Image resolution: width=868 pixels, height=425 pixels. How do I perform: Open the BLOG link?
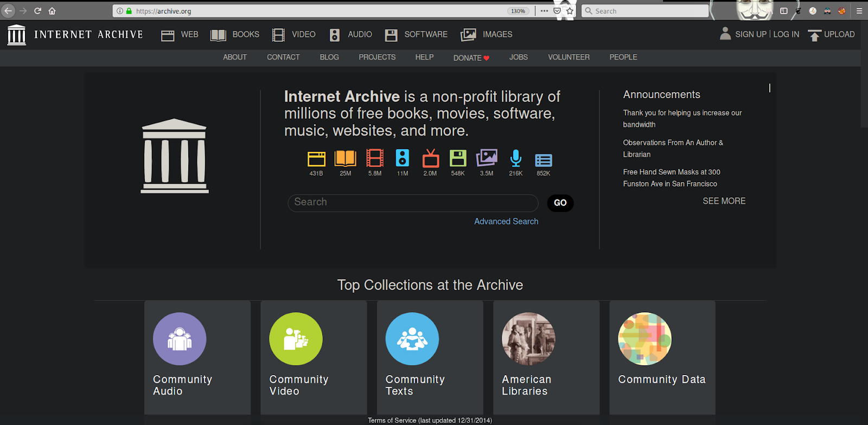tap(329, 57)
